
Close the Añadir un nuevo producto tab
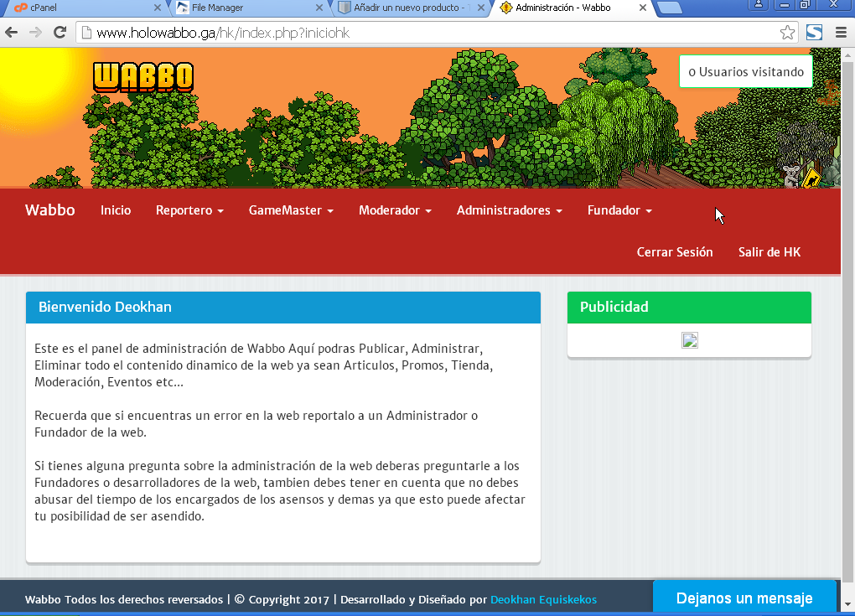point(480,8)
